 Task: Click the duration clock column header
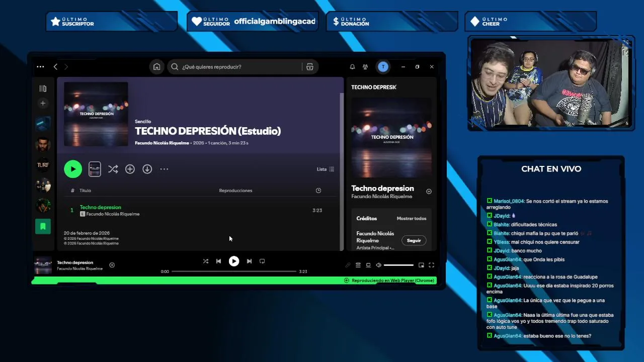pyautogui.click(x=318, y=191)
